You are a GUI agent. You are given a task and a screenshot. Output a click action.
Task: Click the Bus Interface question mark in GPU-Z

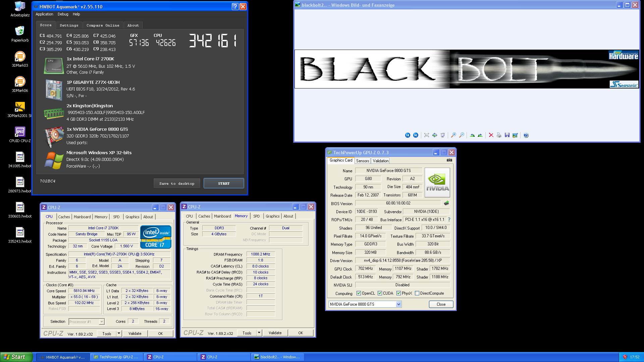449,220
